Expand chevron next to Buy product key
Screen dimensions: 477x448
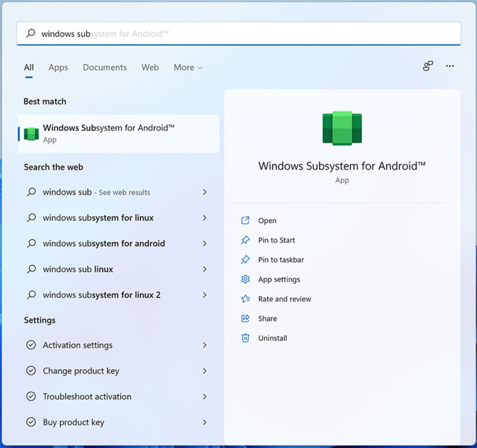coord(204,422)
